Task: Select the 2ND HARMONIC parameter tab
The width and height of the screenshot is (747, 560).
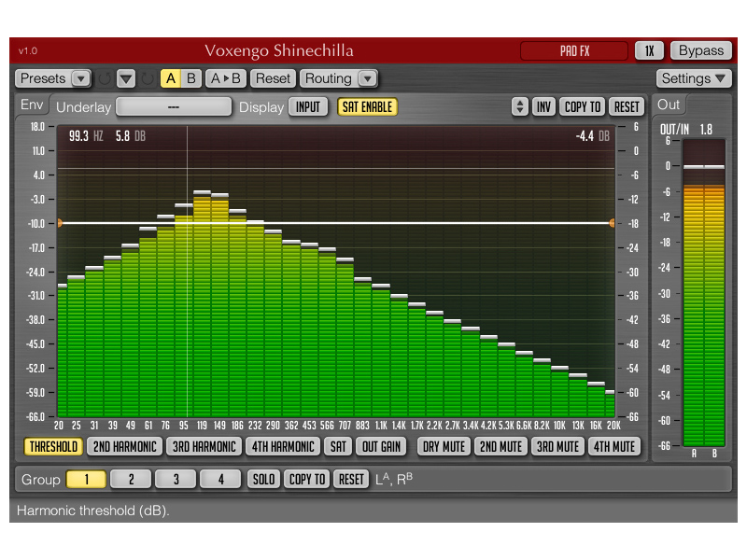Action: [x=125, y=447]
